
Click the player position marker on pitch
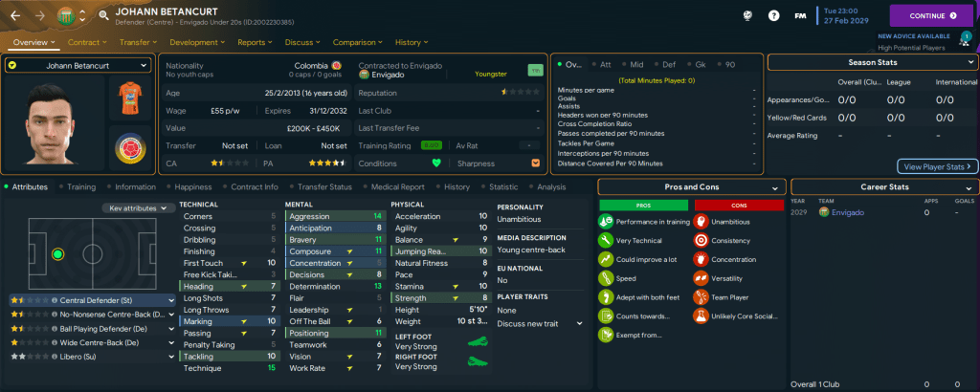[57, 254]
